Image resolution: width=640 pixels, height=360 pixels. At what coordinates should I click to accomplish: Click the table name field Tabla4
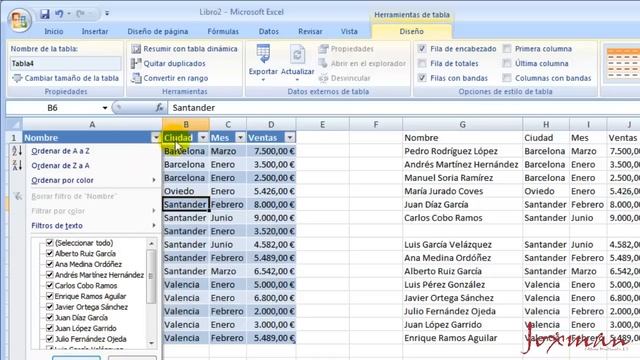(65, 64)
